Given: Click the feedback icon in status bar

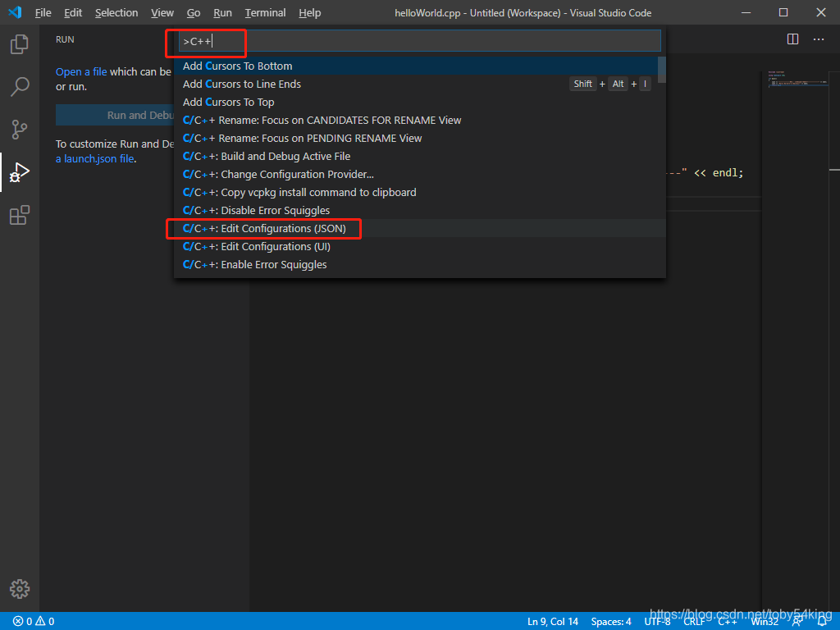Looking at the screenshot, I should click(797, 622).
